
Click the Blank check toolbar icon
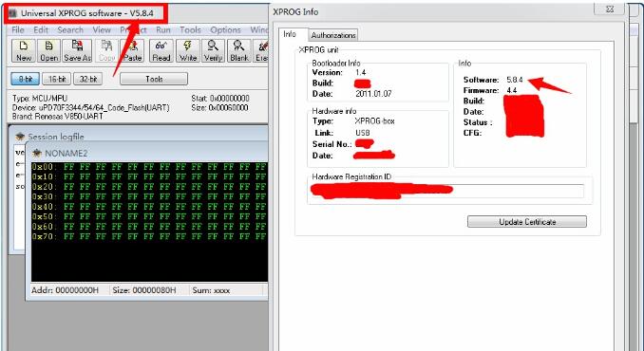(x=239, y=51)
